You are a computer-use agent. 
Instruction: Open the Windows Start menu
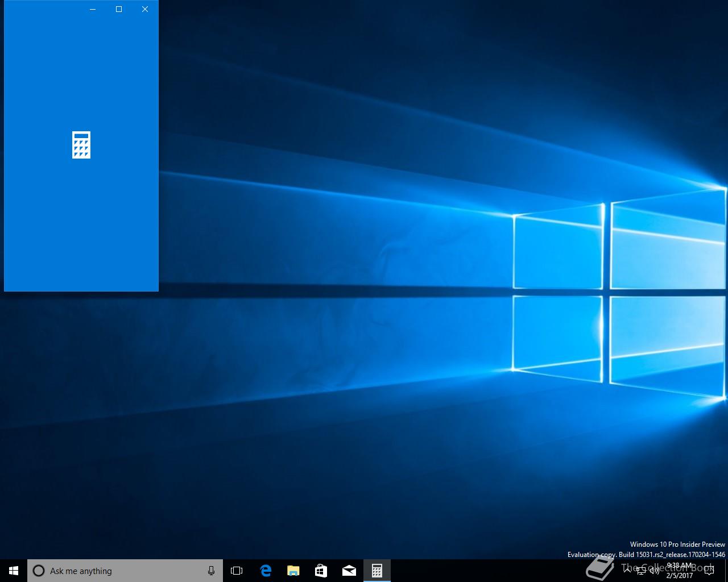click(14, 571)
